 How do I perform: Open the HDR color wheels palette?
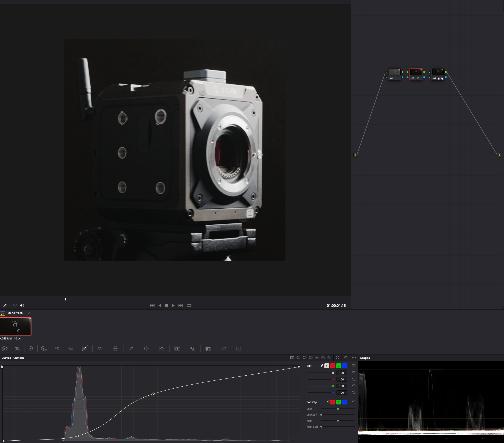(44, 348)
